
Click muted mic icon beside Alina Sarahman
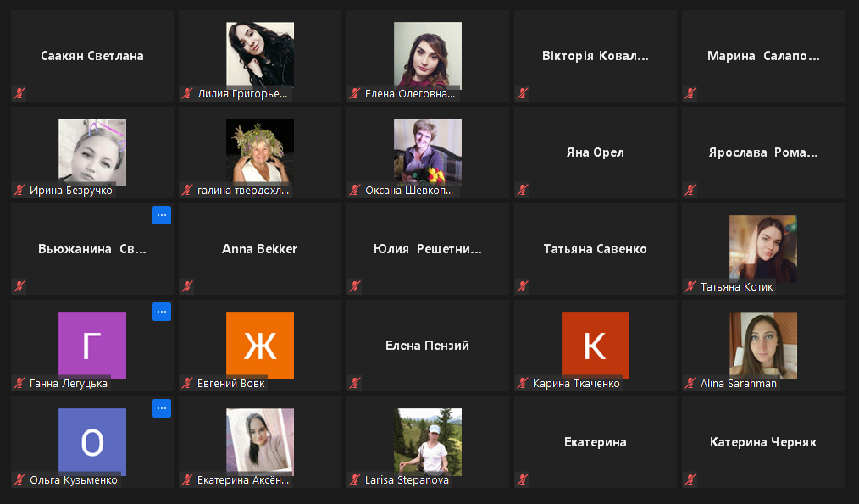690,383
